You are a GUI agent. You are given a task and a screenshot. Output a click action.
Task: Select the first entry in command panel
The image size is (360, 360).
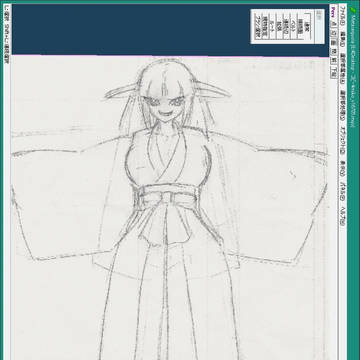pyautogui.click(x=308, y=27)
